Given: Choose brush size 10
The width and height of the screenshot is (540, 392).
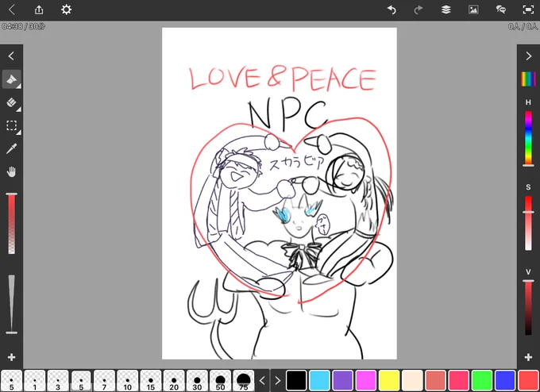Looking at the screenshot, I should (x=127, y=381).
